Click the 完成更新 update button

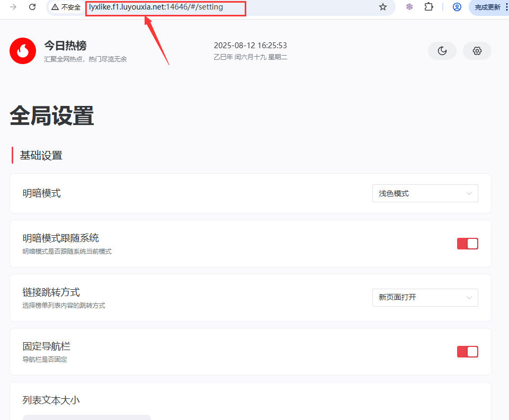pos(487,7)
